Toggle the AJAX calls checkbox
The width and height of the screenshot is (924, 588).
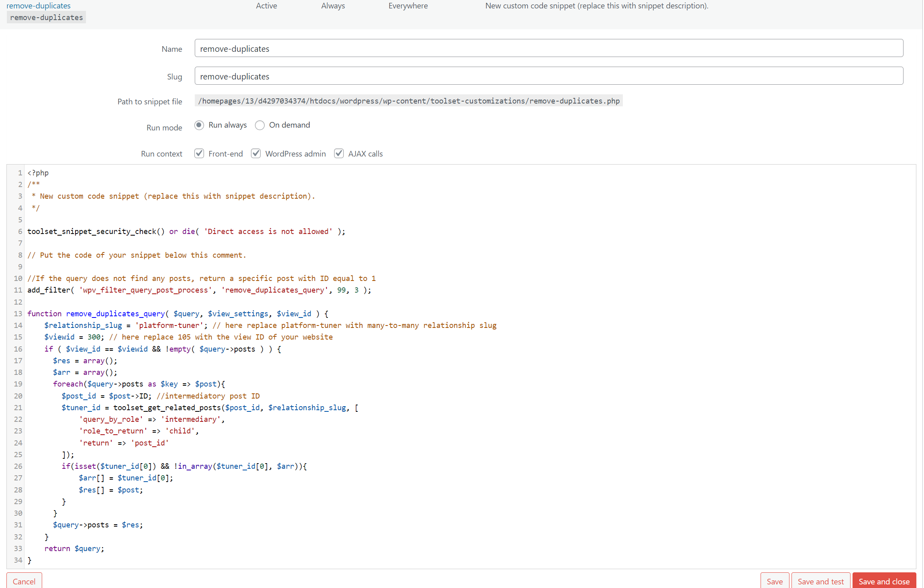pyautogui.click(x=339, y=153)
